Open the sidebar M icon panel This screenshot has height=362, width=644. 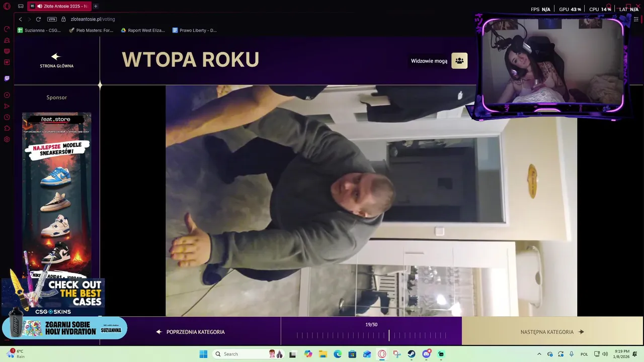tap(7, 62)
